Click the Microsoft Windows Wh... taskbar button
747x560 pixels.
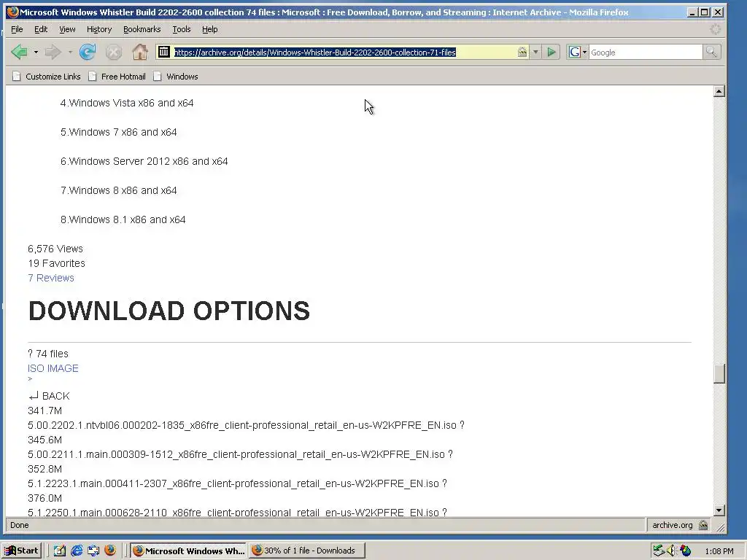pyautogui.click(x=189, y=551)
